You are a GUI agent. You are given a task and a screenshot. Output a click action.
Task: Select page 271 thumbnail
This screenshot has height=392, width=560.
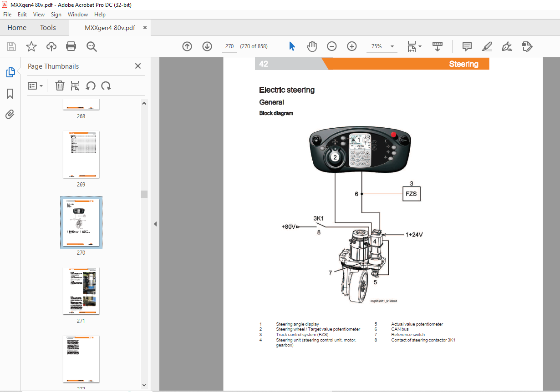[81, 291]
